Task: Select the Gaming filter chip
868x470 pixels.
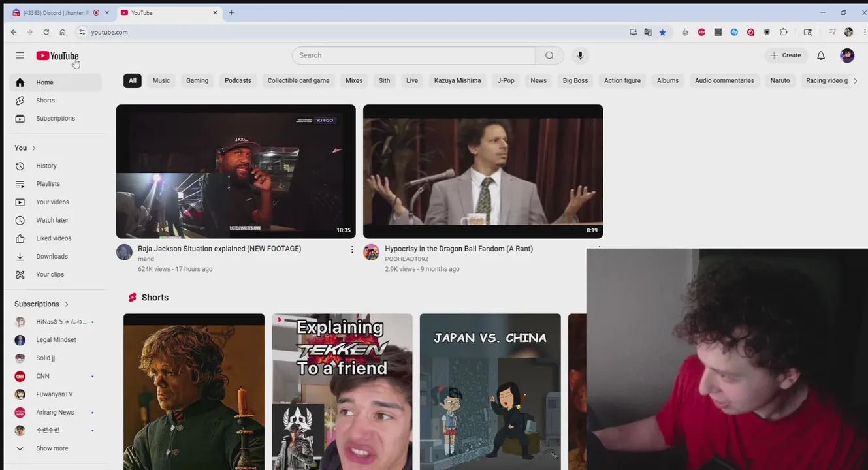Action: pos(197,81)
